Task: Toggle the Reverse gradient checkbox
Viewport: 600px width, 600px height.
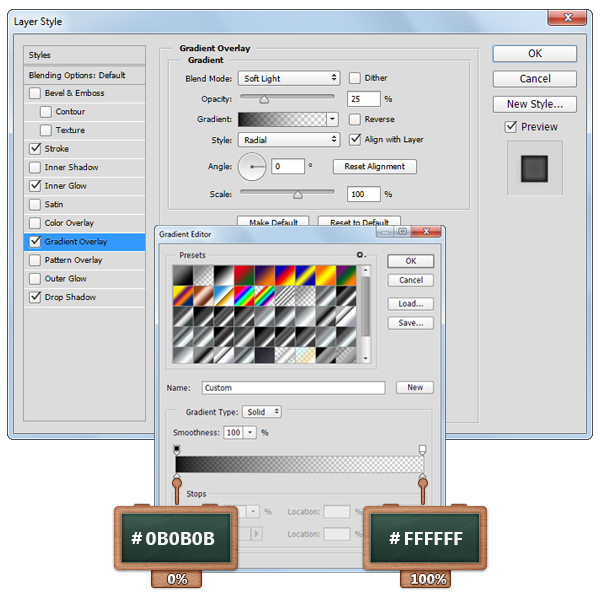Action: 355,119
